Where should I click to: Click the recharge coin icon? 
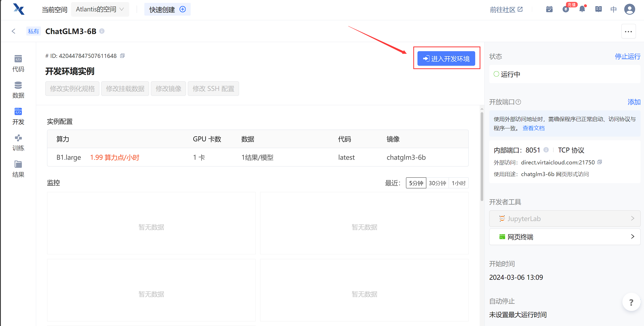pos(566,9)
